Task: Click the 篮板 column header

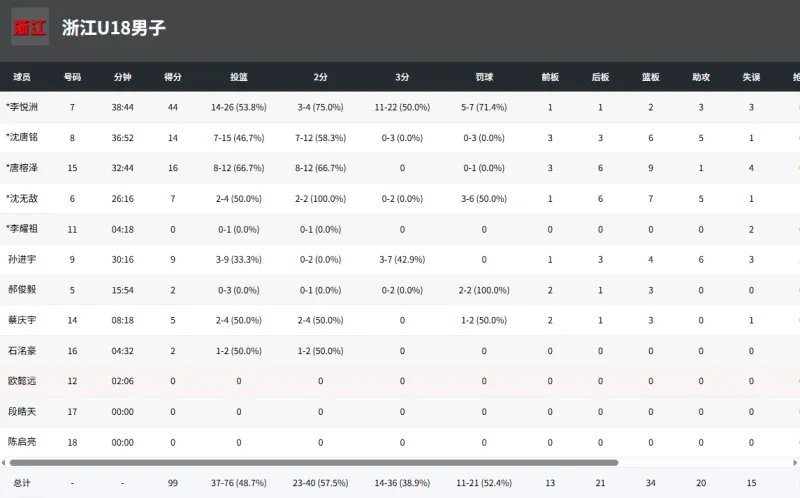Action: click(x=650, y=77)
